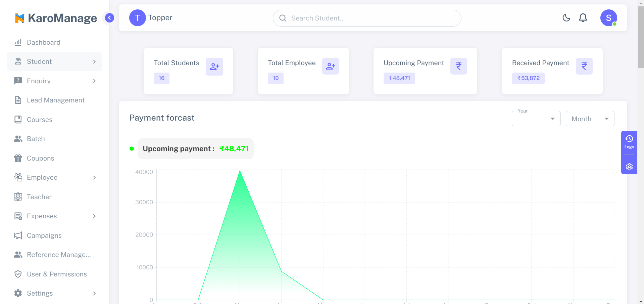Select Batch in the sidebar

tap(54, 139)
